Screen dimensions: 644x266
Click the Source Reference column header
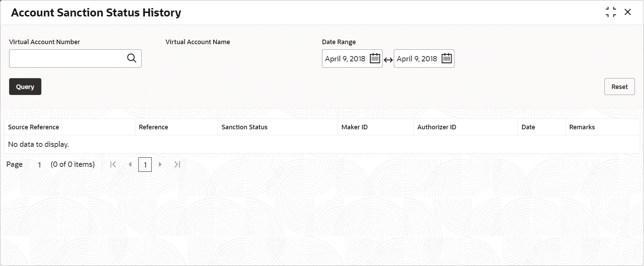[34, 127]
